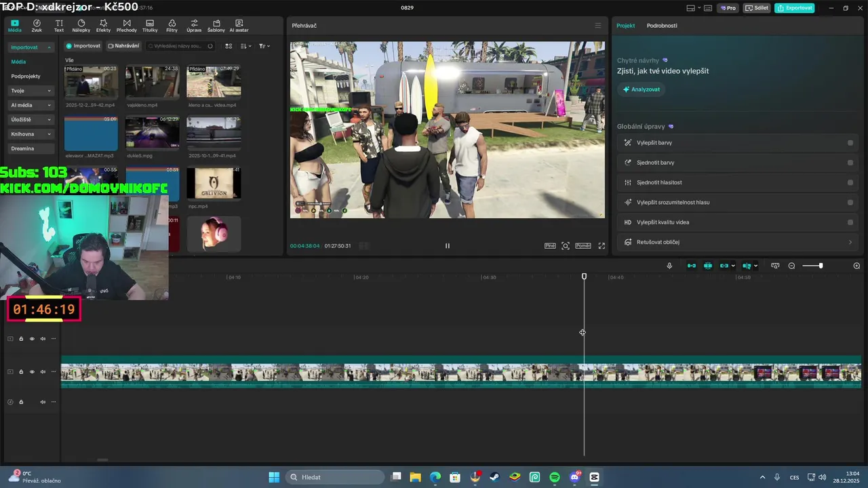868x488 pixels.
Task: Mute the clip's main video track
Action: click(43, 372)
